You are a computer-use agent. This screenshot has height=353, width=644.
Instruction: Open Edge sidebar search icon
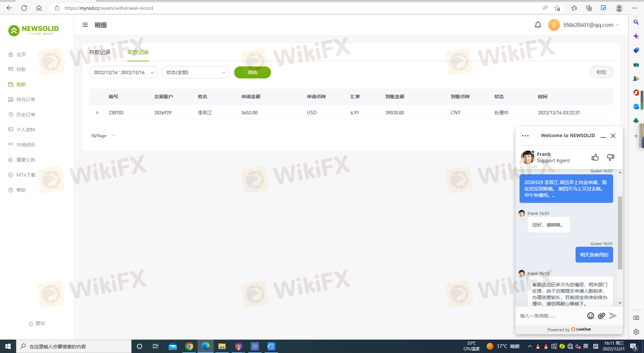tap(636, 22)
